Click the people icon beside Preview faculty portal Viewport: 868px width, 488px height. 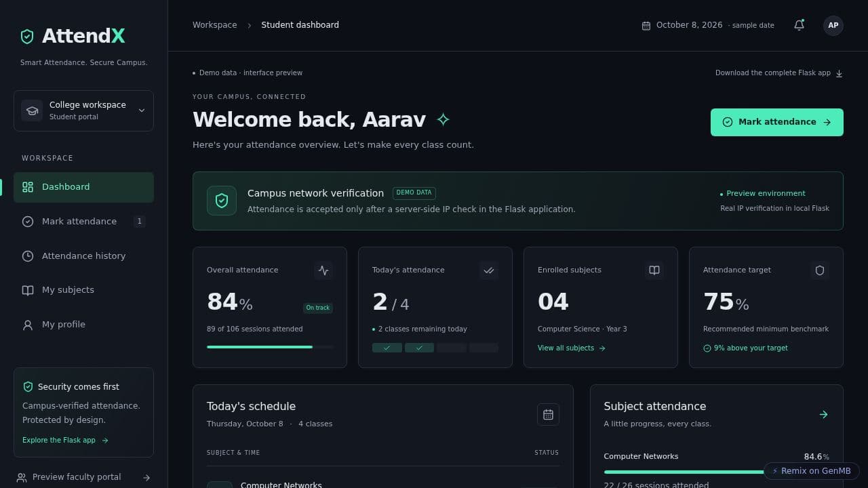22,478
